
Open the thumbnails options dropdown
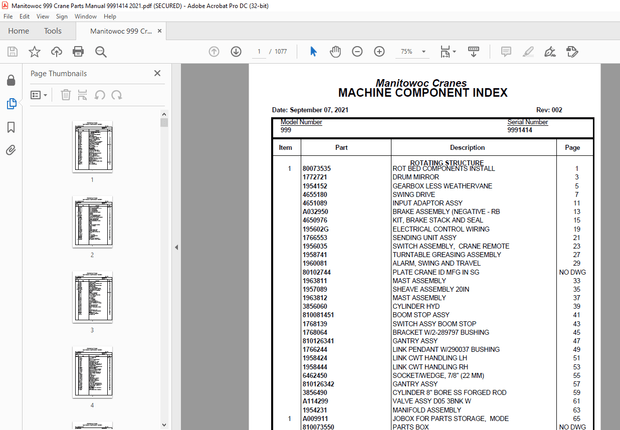(39, 95)
